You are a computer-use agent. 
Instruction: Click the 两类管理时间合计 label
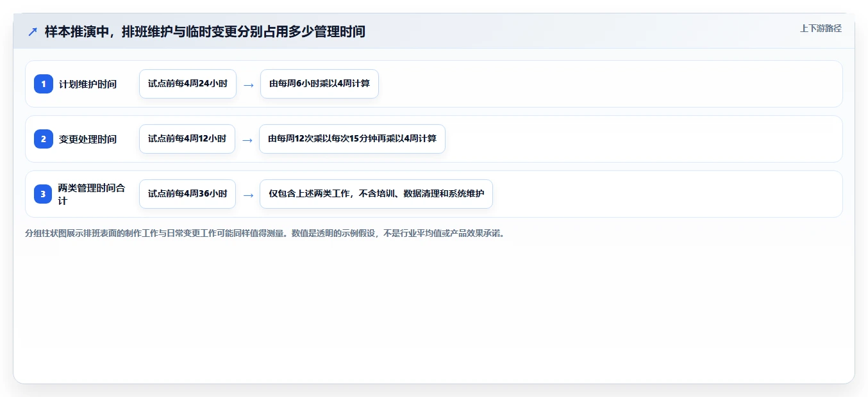pyautogui.click(x=92, y=194)
